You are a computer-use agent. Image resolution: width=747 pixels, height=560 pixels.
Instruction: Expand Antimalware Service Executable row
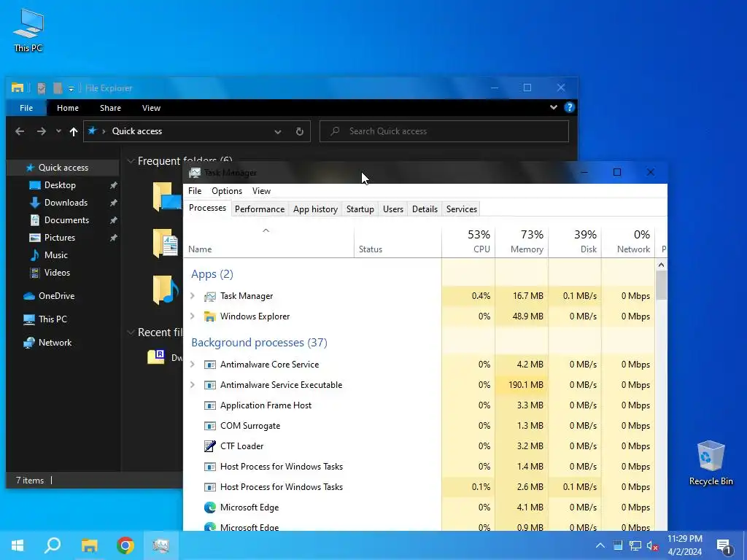[193, 385]
